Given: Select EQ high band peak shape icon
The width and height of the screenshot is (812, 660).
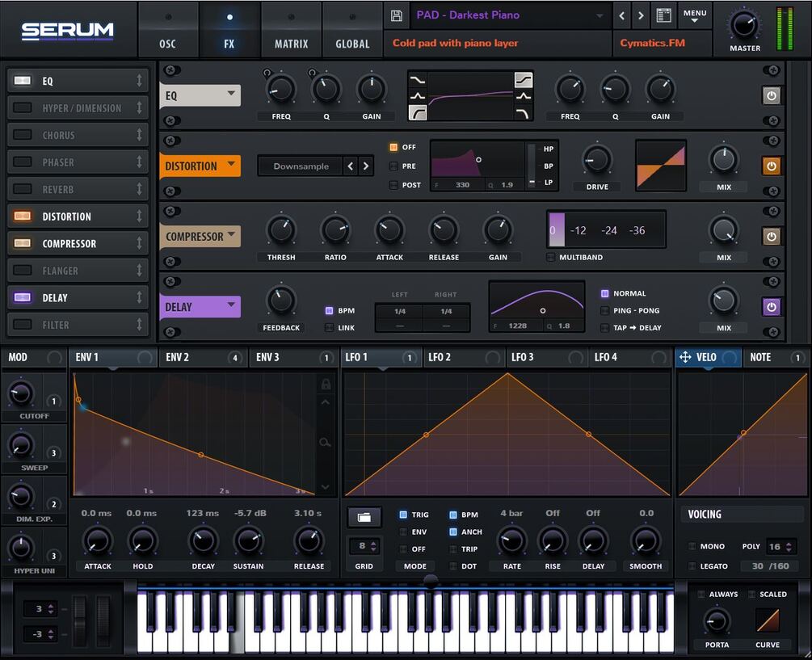Looking at the screenshot, I should [x=523, y=96].
